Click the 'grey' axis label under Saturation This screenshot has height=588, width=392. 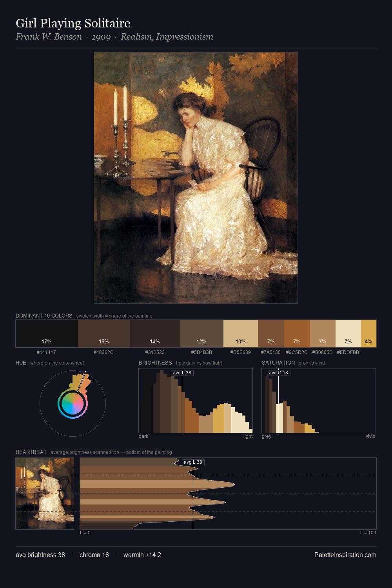(x=267, y=436)
